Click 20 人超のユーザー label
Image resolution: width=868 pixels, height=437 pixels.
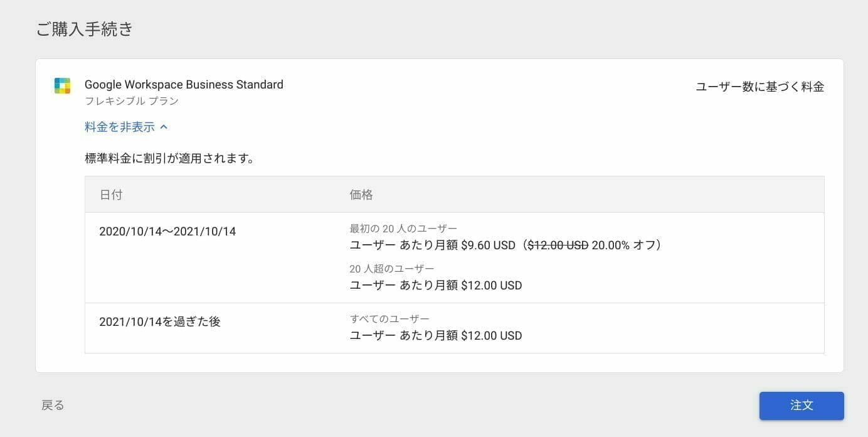tap(392, 269)
